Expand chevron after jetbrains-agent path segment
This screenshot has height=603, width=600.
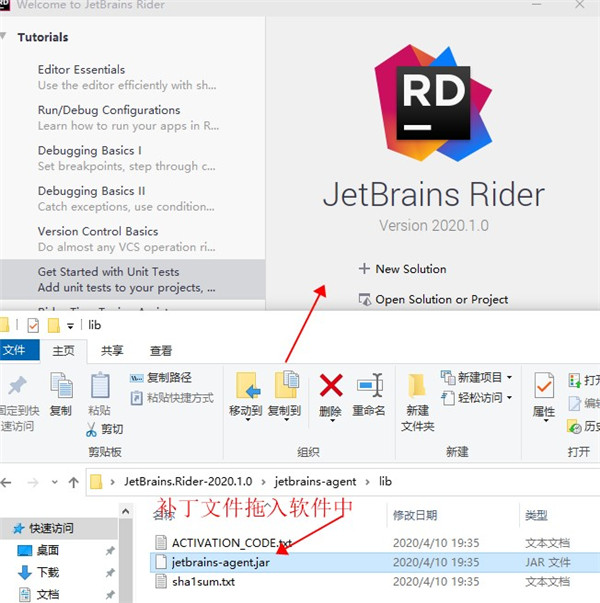tap(367, 482)
